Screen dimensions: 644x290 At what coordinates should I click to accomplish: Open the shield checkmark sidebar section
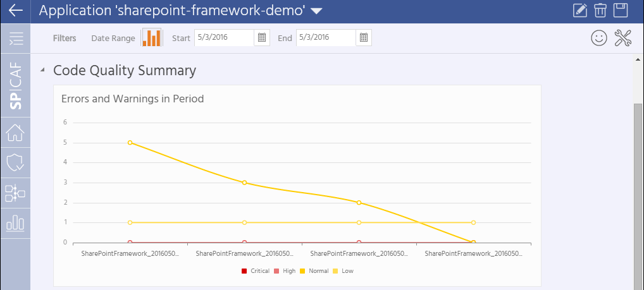click(15, 162)
